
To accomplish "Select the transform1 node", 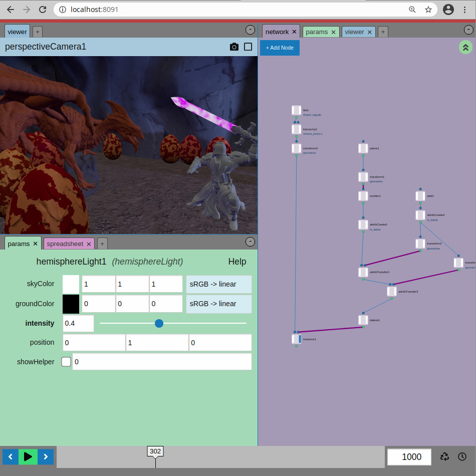I will (363, 177).
